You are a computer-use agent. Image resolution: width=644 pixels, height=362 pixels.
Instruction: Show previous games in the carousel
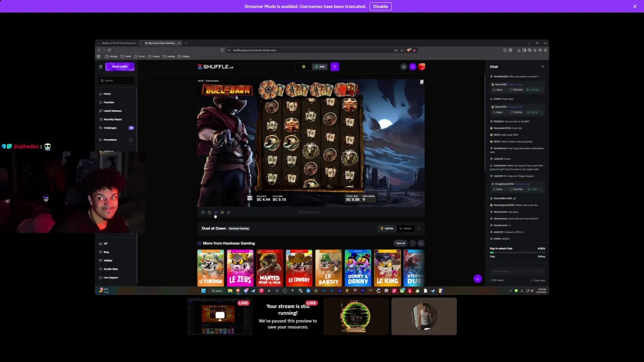[x=413, y=243]
